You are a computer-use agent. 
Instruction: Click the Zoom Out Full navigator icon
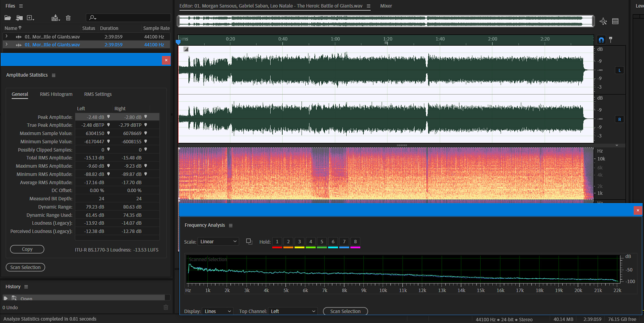coord(603,21)
